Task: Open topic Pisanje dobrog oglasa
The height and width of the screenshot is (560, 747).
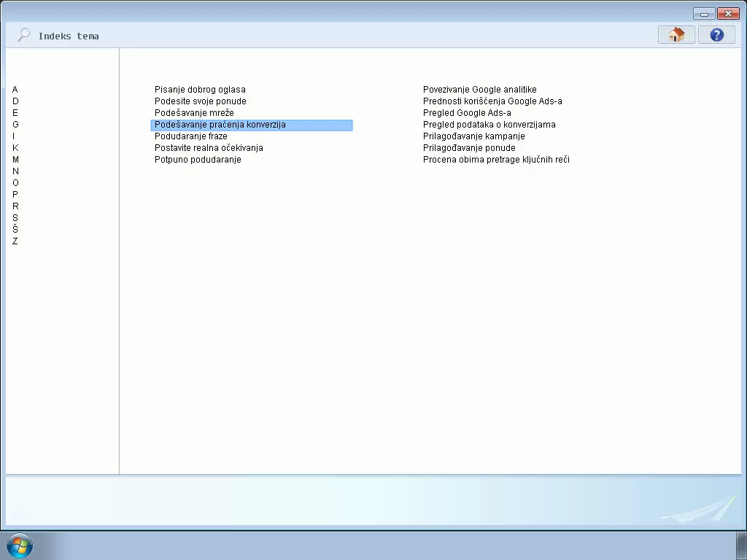Action: [200, 90]
